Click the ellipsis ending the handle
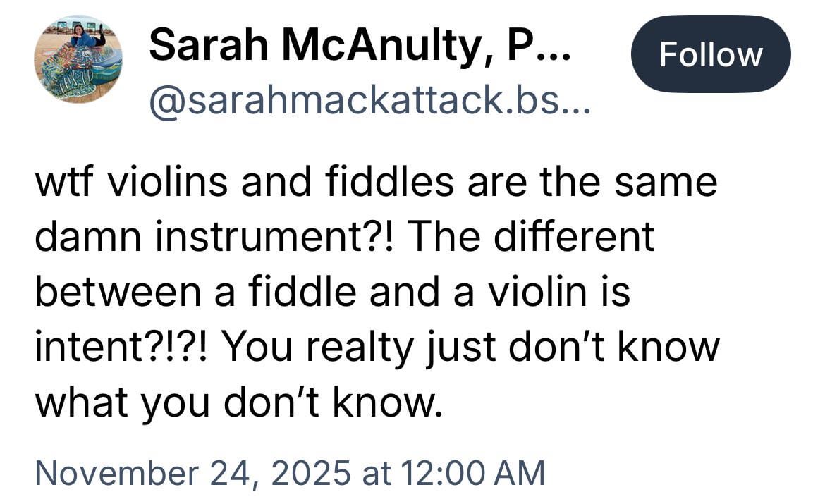The width and height of the screenshot is (825, 504). point(576,103)
